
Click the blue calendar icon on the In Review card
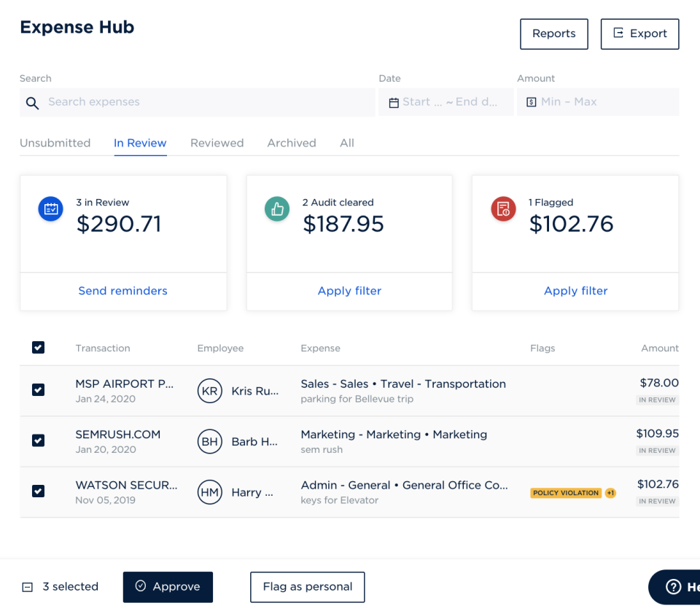pos(50,209)
